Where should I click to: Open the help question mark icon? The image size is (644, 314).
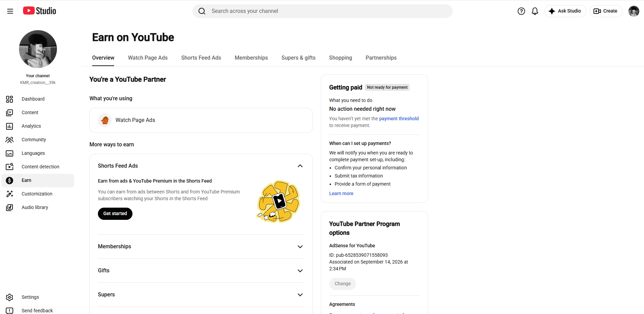tap(521, 11)
